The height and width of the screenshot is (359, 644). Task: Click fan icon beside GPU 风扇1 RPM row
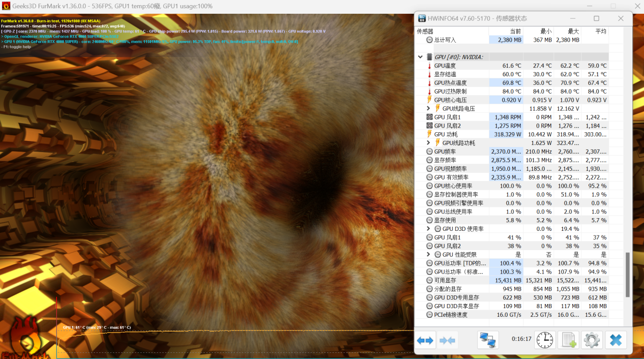pyautogui.click(x=430, y=117)
